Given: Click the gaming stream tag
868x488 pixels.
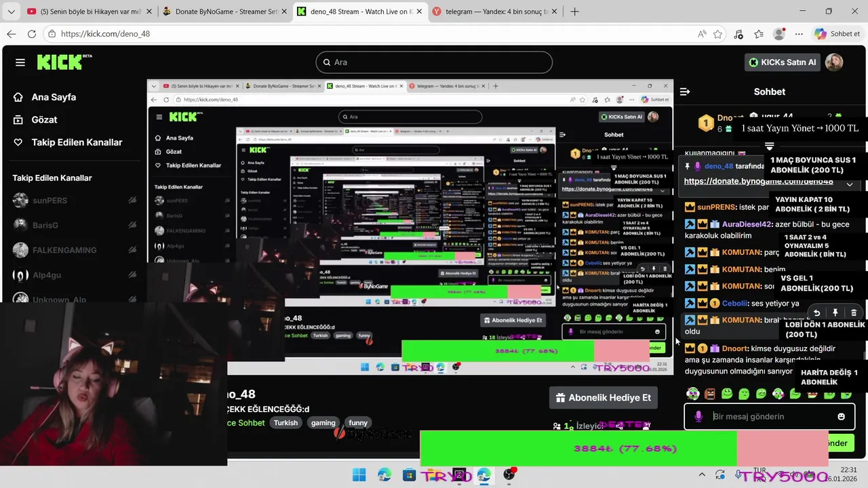Looking at the screenshot, I should (x=323, y=422).
